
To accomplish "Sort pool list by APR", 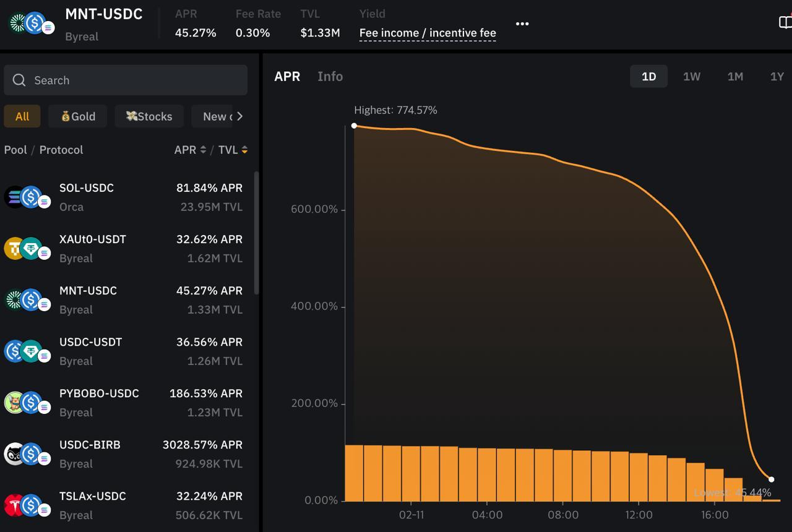I will pos(202,150).
